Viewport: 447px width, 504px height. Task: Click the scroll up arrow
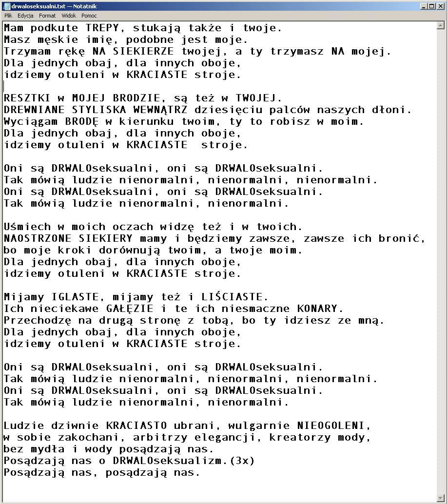tap(441, 25)
